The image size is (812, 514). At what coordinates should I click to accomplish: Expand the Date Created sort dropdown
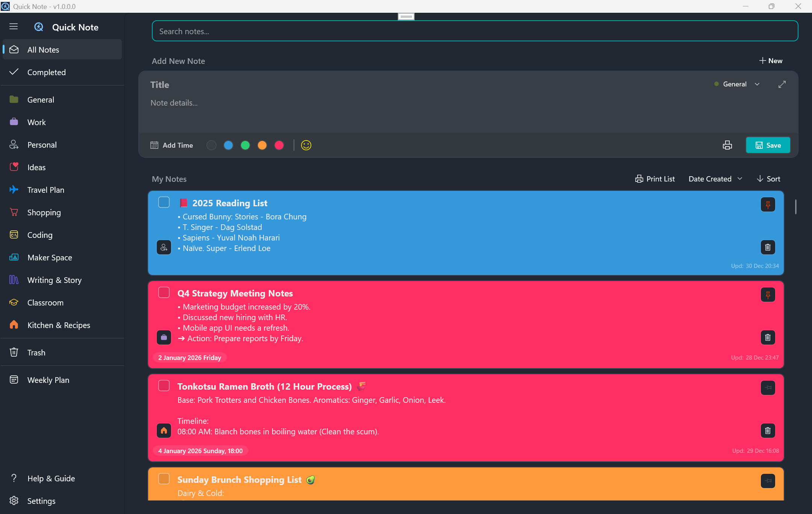[715, 179]
